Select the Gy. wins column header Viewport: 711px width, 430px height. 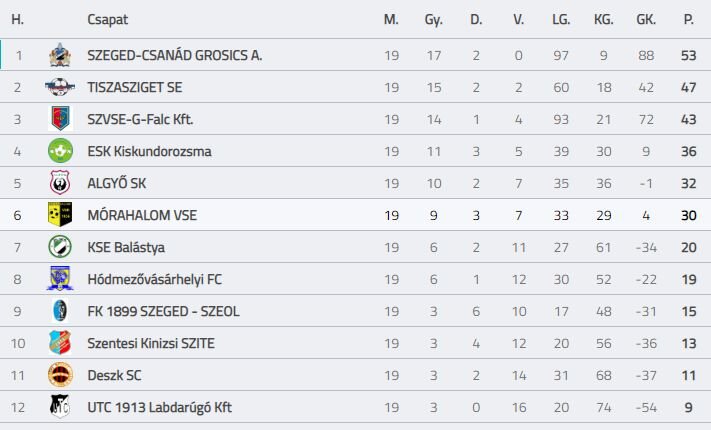pos(433,20)
